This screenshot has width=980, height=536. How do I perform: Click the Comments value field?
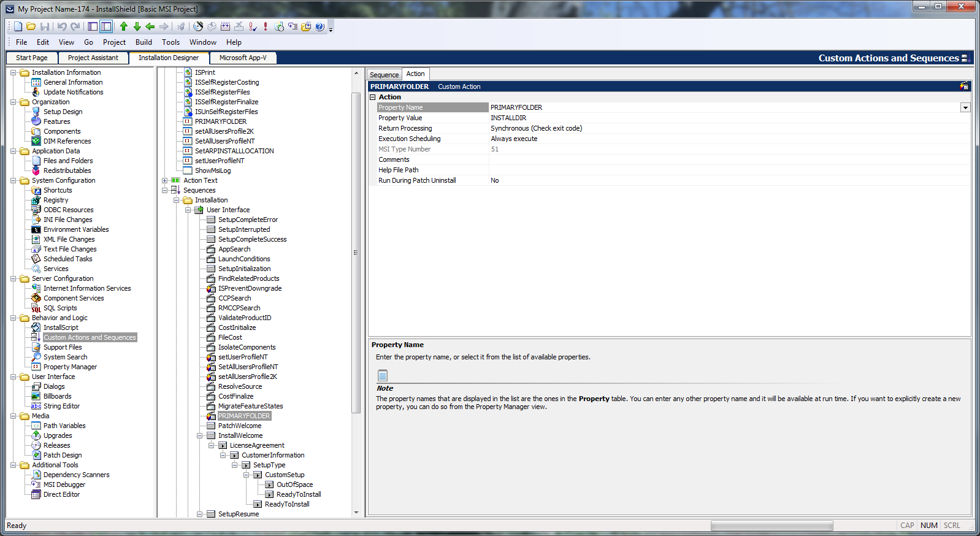(730, 159)
